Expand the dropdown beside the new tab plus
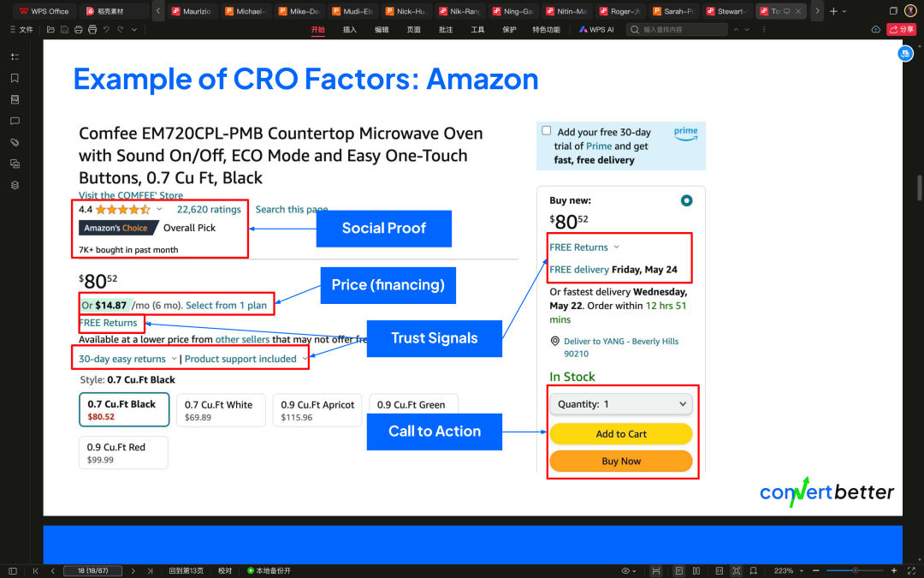 (x=844, y=11)
